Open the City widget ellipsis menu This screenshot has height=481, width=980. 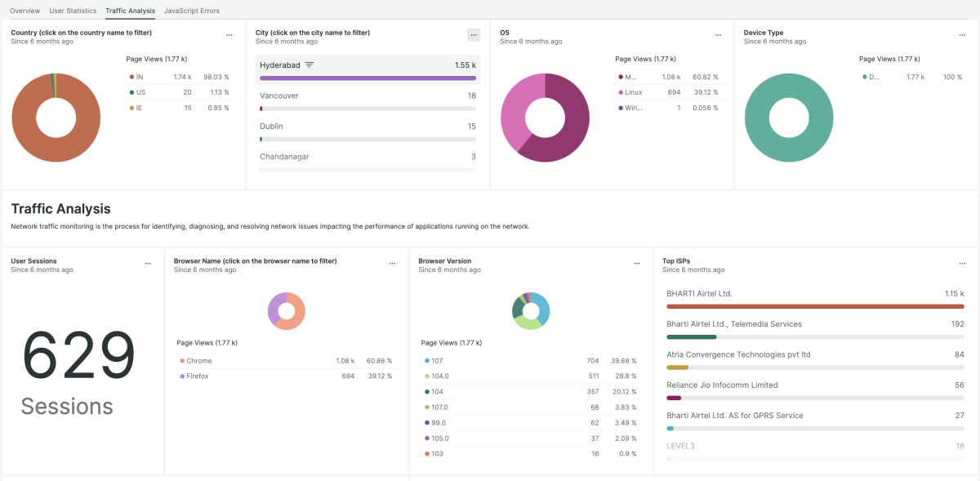tap(474, 35)
